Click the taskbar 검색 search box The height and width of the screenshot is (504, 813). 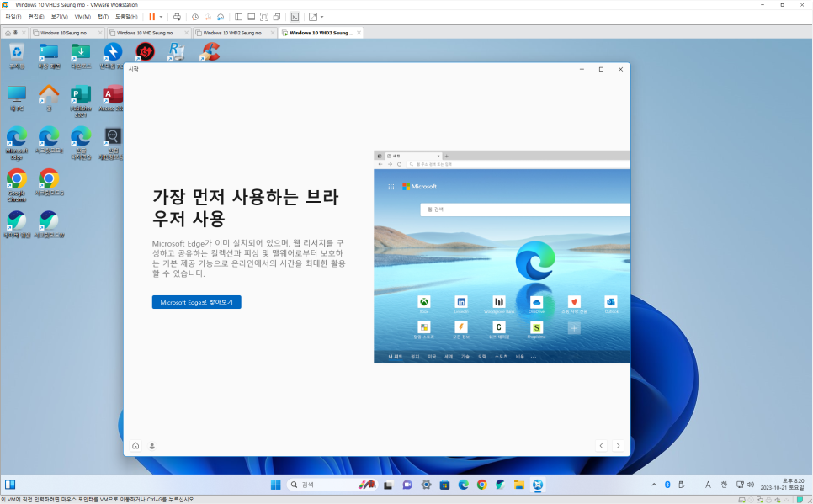[332, 485]
